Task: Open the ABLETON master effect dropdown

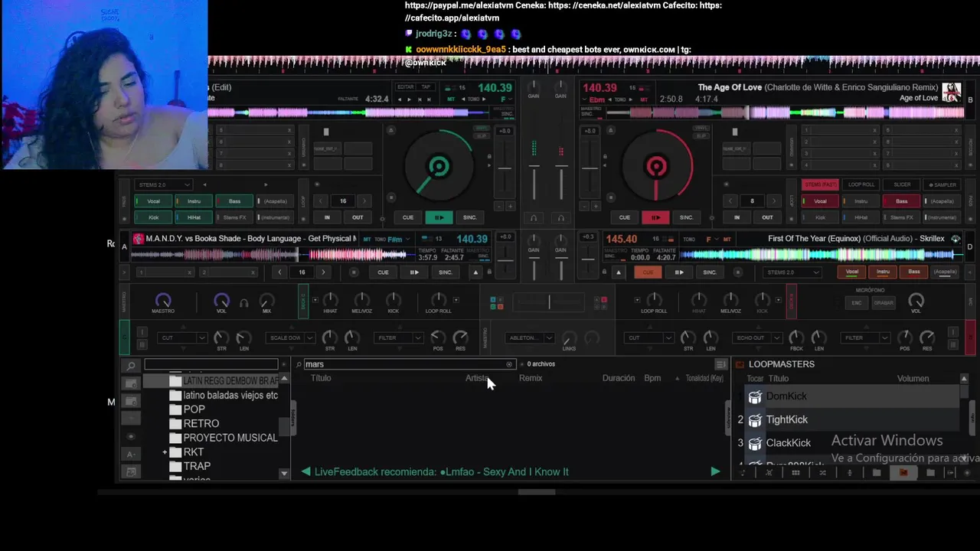Action: (531, 337)
